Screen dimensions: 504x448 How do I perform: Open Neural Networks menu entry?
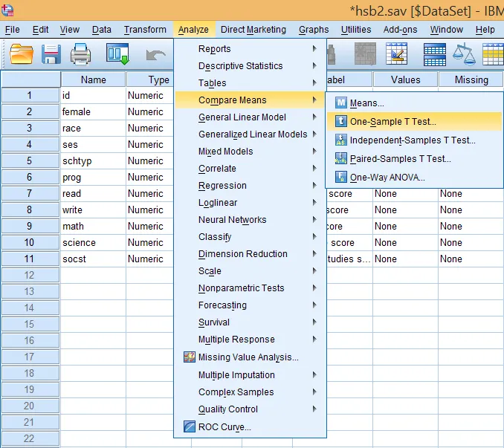pos(250,219)
